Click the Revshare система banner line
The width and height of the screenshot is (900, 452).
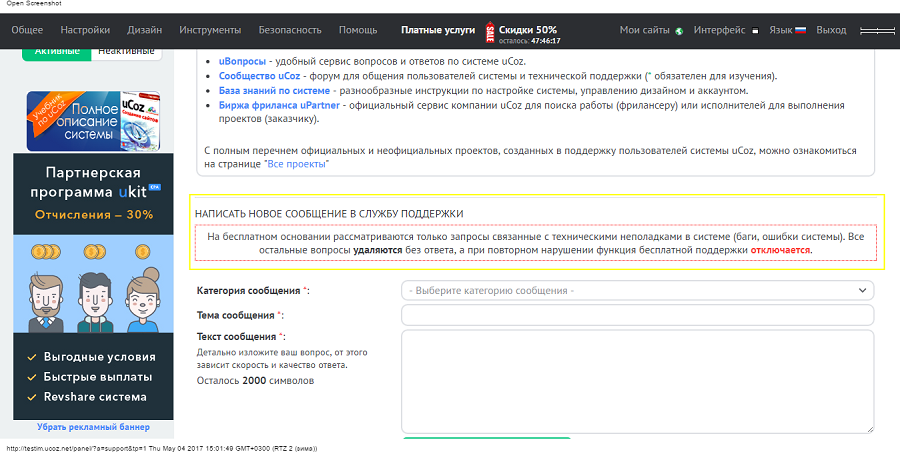click(x=95, y=397)
